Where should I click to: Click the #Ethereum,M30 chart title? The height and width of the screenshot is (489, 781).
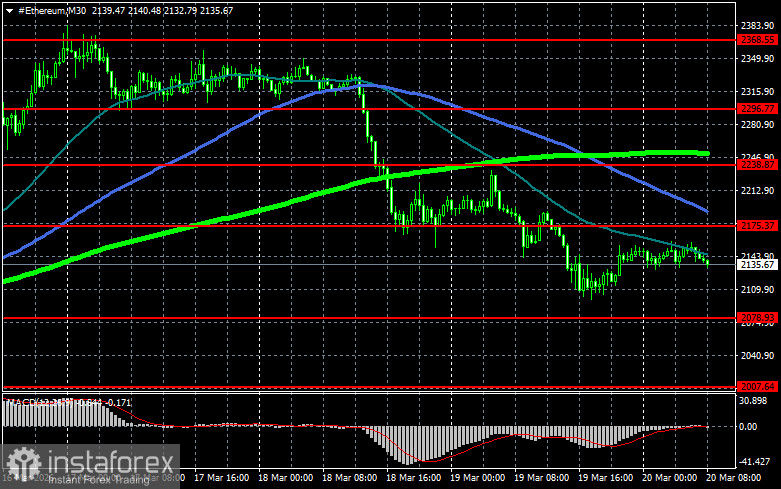[52, 10]
